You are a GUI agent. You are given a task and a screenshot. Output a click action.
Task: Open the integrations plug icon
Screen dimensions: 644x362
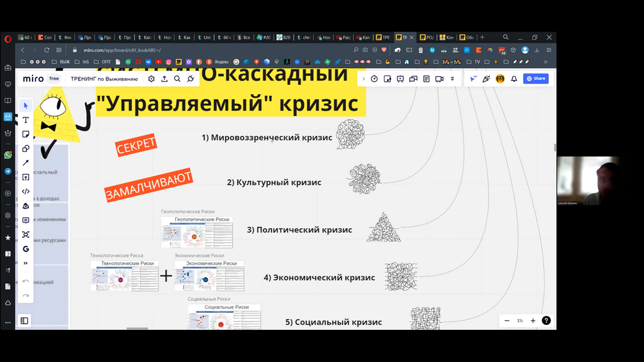191,79
